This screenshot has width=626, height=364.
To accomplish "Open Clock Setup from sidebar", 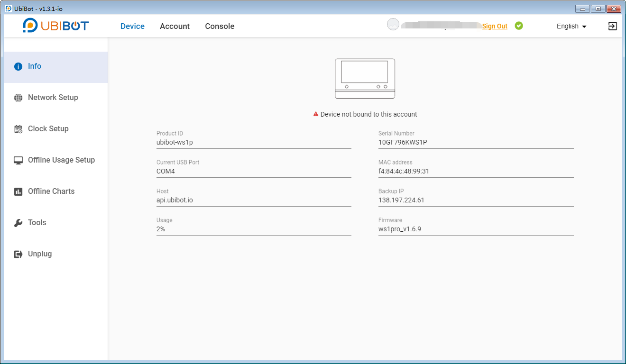I will coord(55,129).
